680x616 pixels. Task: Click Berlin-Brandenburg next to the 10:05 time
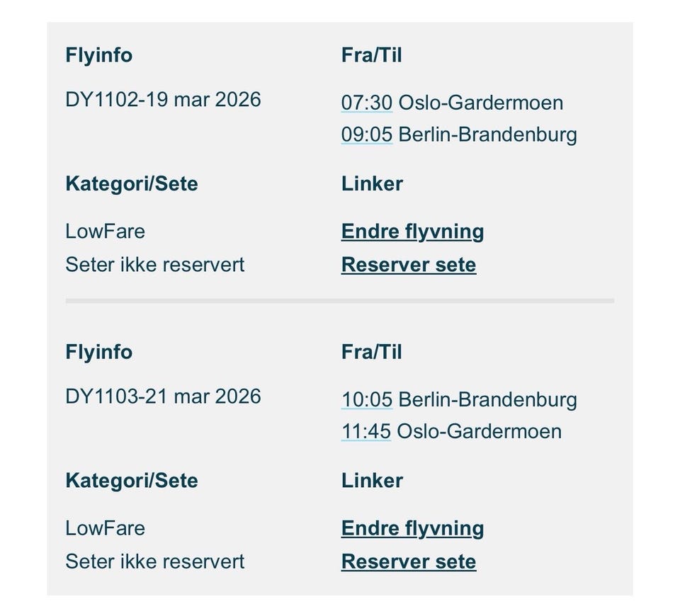coord(487,399)
